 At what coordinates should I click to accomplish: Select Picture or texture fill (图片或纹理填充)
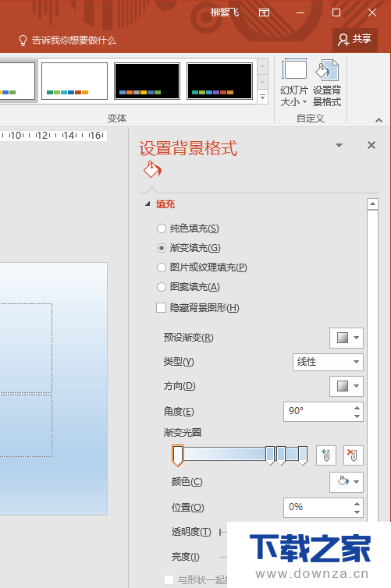162,267
